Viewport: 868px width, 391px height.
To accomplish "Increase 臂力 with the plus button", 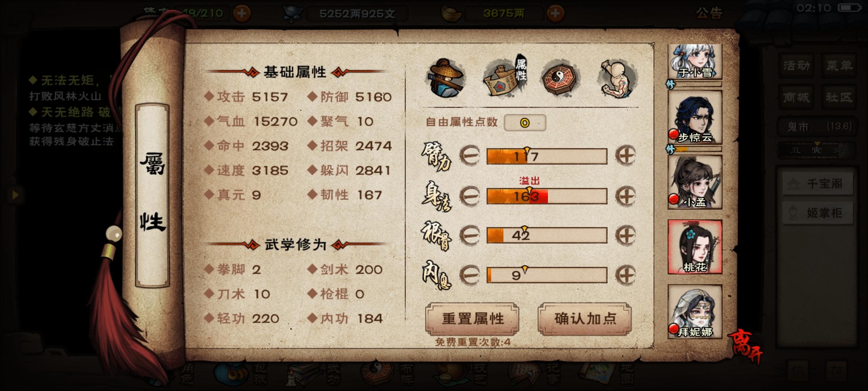I will [626, 156].
